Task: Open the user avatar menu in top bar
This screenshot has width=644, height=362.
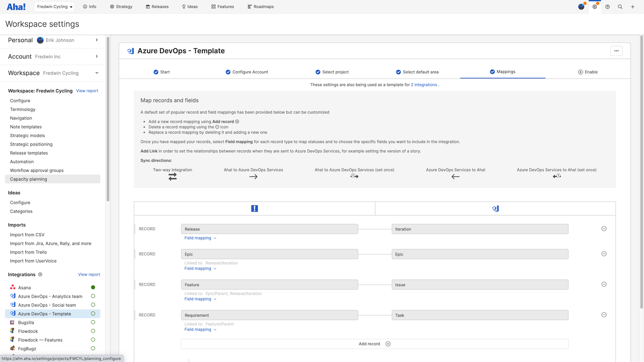Action: click(581, 7)
